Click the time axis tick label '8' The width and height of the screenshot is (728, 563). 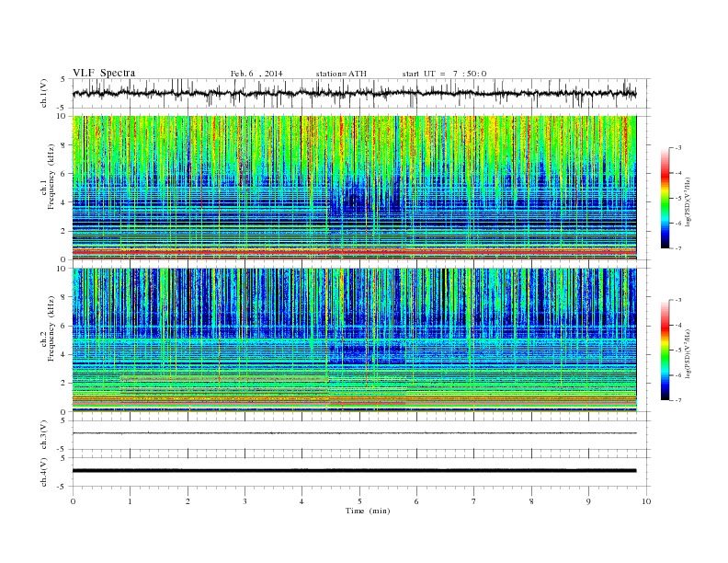coord(531,501)
